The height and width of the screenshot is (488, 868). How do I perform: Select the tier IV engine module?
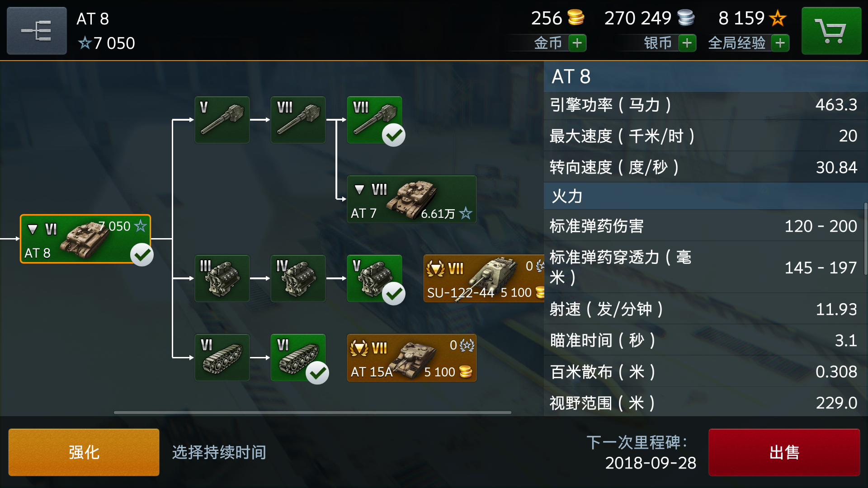click(x=298, y=278)
